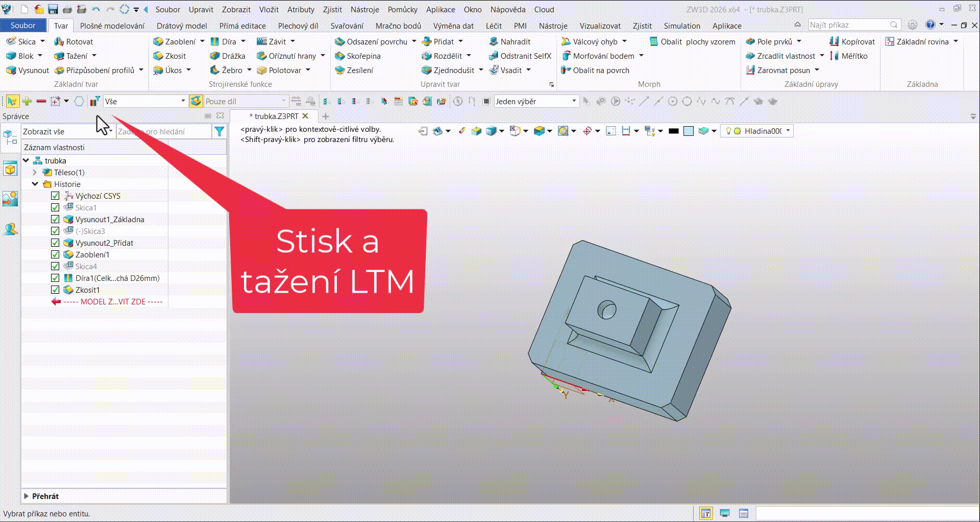Viewport: 980px width, 522px height.
Task: Open the Soubor ribbon tab
Action: pos(23,26)
